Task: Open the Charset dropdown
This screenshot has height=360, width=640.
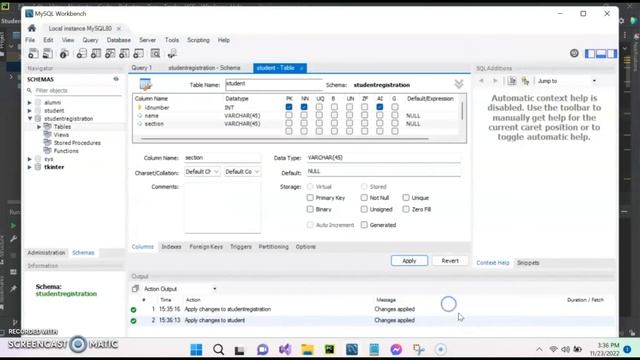Action: [202, 172]
